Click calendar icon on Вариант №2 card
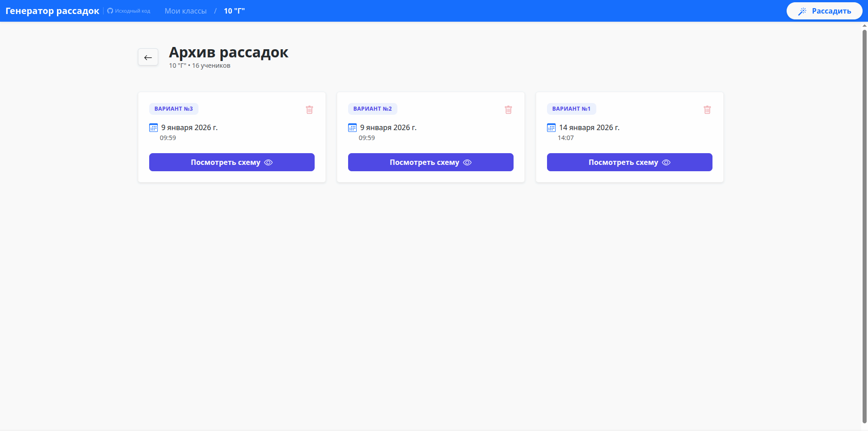 [353, 128]
